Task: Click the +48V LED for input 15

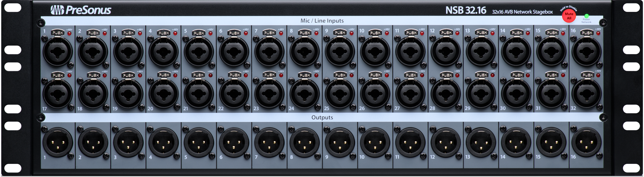Action: tap(563, 33)
